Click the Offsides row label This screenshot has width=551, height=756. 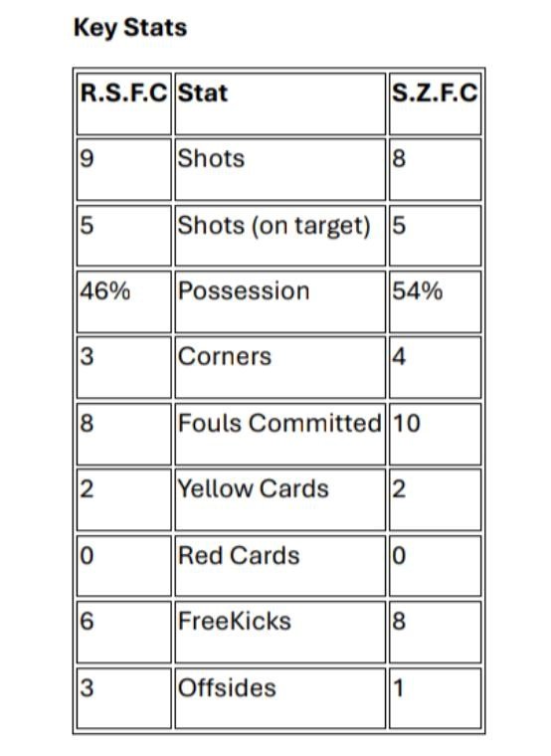(227, 687)
